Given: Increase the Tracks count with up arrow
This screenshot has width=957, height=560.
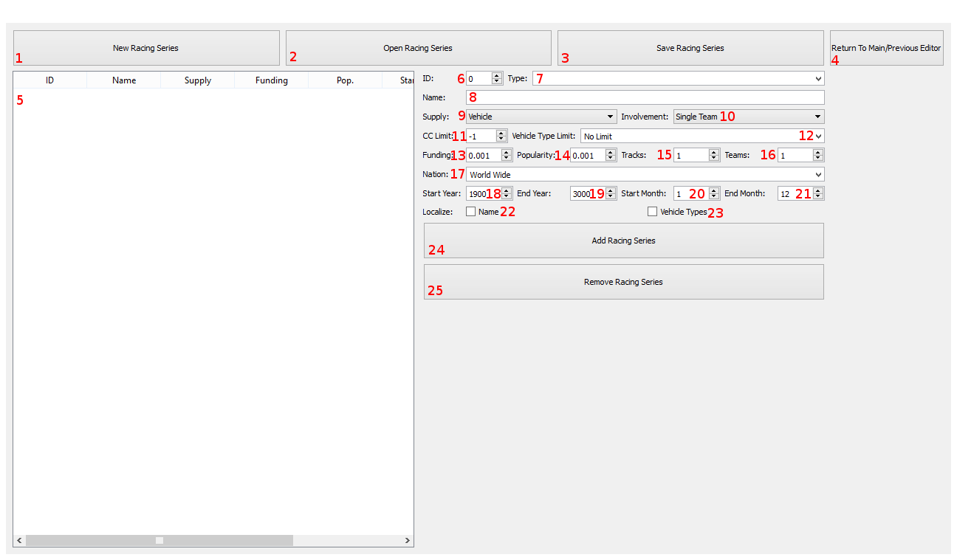Looking at the screenshot, I should (x=713, y=152).
